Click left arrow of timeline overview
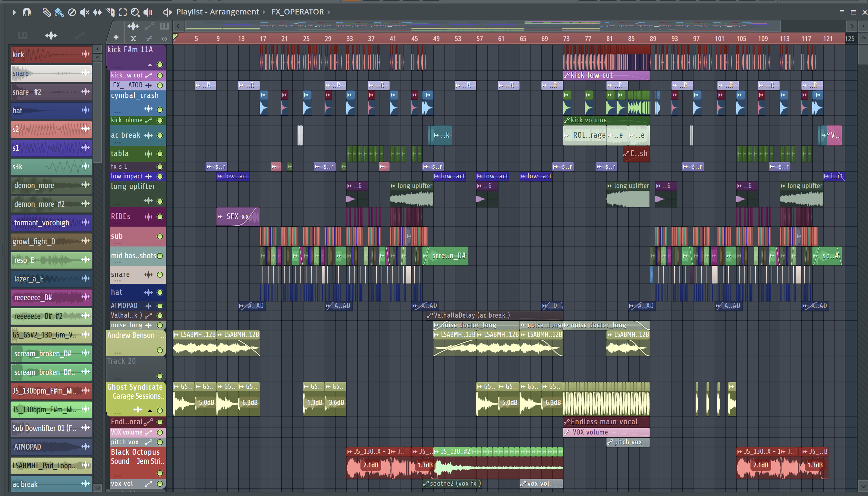This screenshot has height=496, width=868. 178,26
